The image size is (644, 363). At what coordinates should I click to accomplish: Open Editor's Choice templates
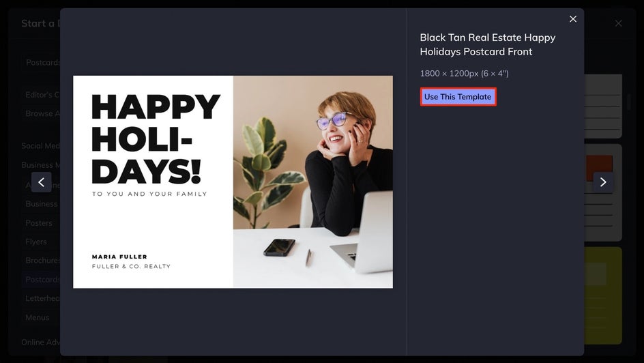point(42,95)
